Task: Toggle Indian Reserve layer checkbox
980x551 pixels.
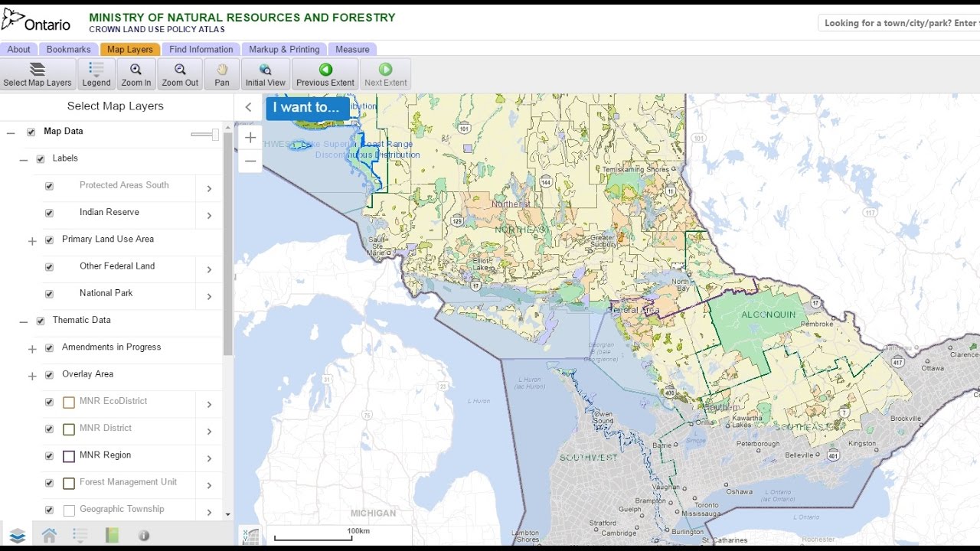Action: (49, 213)
